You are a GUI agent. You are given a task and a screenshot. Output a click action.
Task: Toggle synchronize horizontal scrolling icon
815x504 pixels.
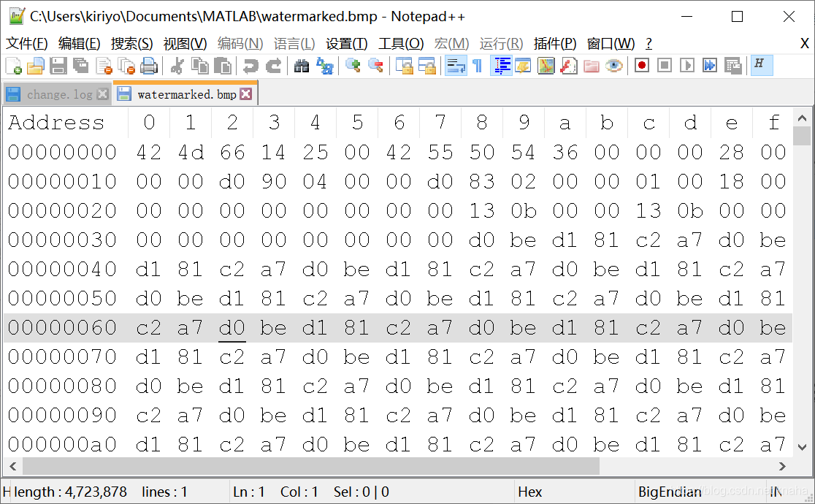(426, 66)
